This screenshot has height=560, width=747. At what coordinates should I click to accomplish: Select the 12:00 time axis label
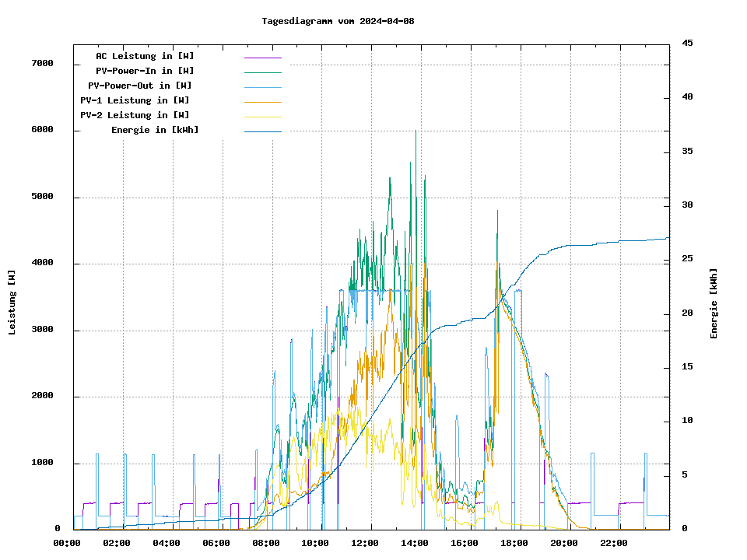click(365, 543)
